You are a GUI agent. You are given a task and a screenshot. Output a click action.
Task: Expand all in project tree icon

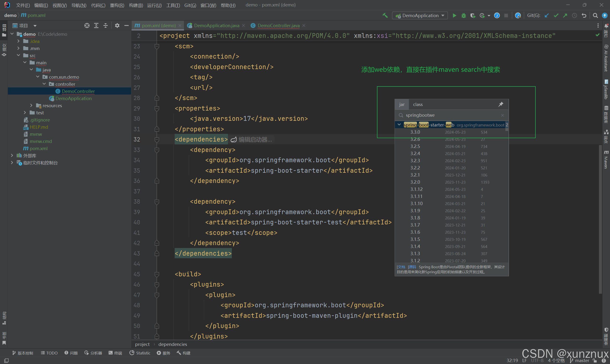pos(96,25)
